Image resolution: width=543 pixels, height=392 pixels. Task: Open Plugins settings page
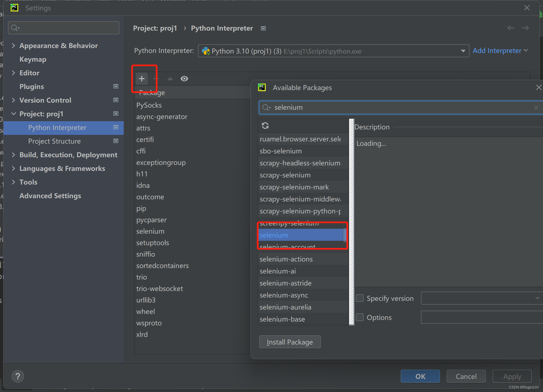tap(31, 87)
